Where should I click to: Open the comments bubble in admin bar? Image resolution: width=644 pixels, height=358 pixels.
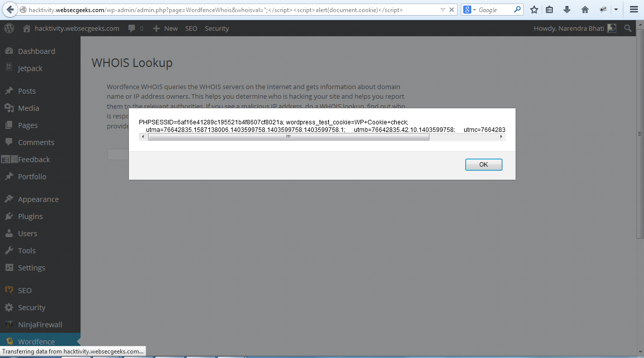click(x=135, y=28)
